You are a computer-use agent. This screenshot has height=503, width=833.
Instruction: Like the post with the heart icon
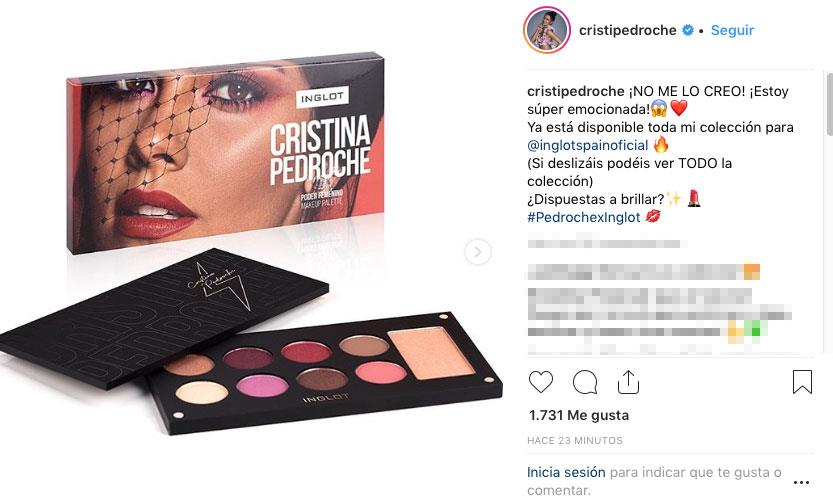coord(541,382)
